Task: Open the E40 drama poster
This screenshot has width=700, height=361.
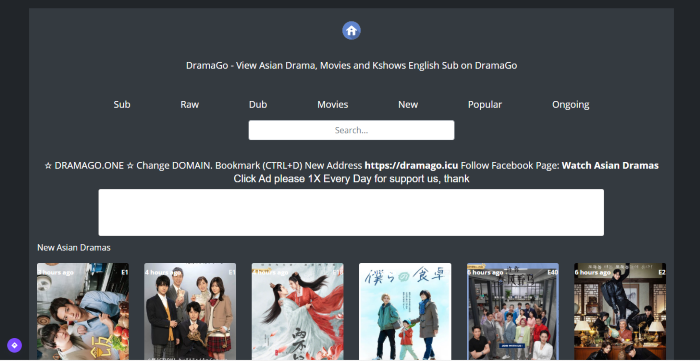Action: (512, 311)
